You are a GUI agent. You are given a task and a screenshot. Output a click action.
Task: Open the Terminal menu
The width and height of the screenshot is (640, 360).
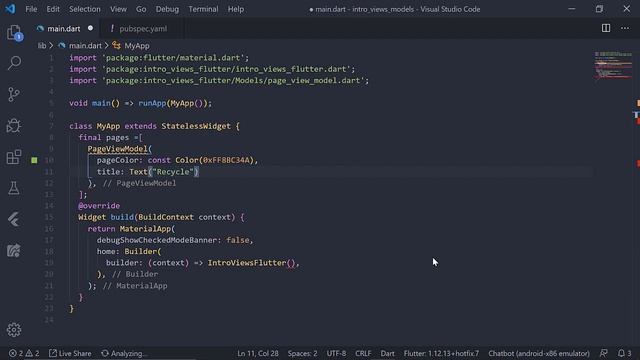(203, 9)
